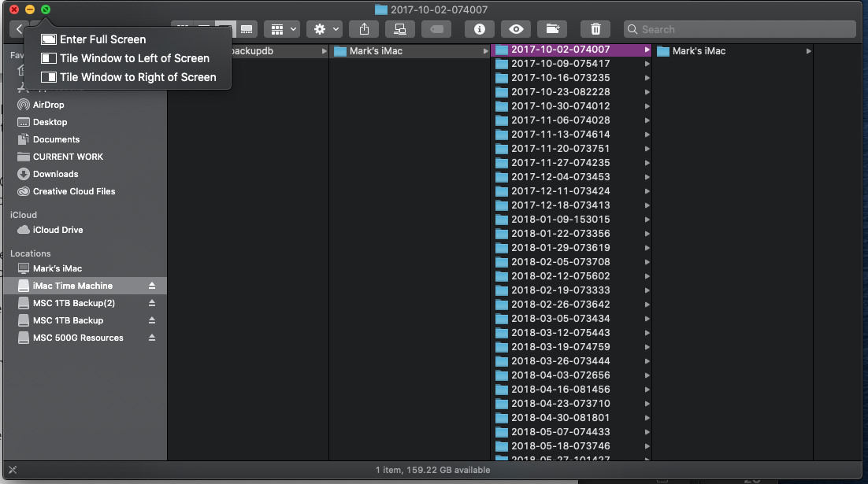The height and width of the screenshot is (484, 868).
Task: Click in the Search field
Action: [x=740, y=29]
